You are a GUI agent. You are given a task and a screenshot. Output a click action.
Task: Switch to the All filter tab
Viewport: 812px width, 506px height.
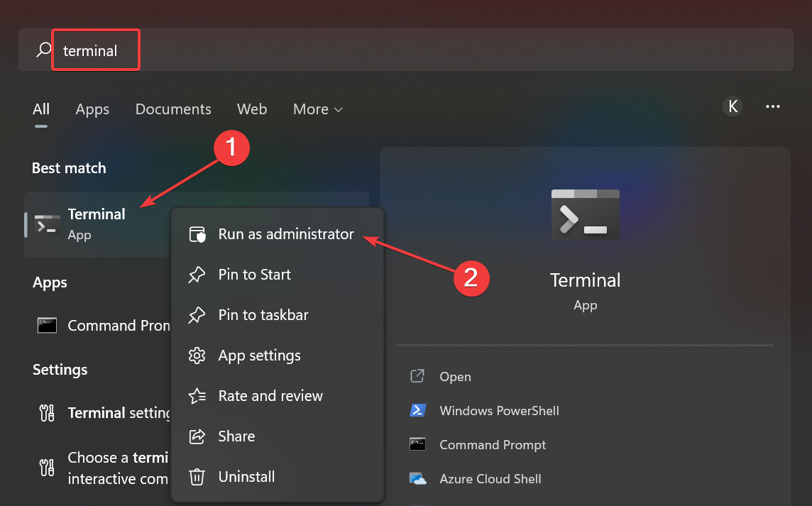coord(41,109)
